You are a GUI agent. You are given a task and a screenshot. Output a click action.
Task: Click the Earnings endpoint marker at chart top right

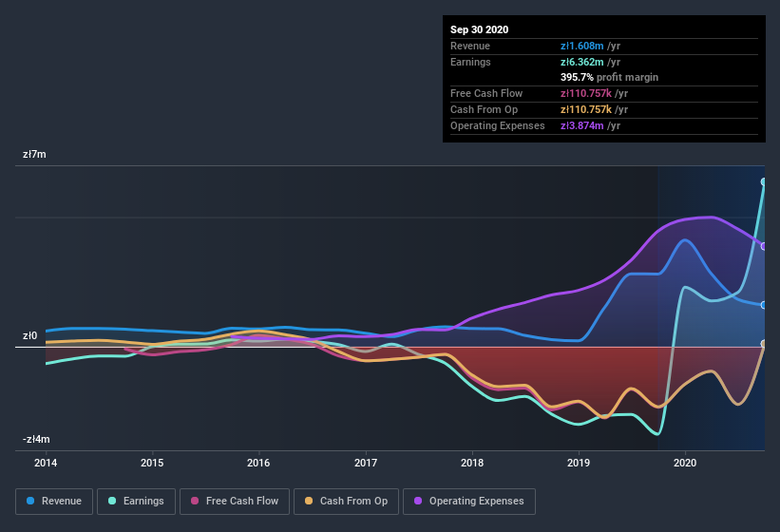tap(764, 182)
